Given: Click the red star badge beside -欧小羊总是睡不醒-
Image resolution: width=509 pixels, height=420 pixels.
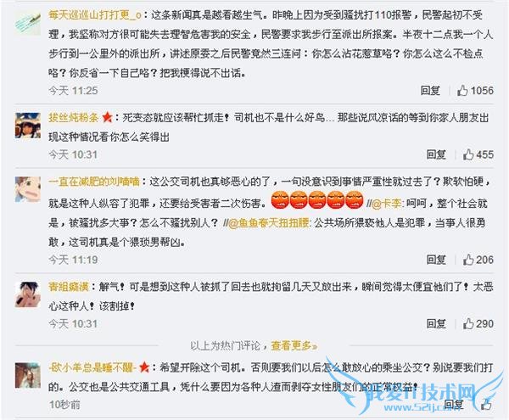Looking at the screenshot, I should [144, 367].
